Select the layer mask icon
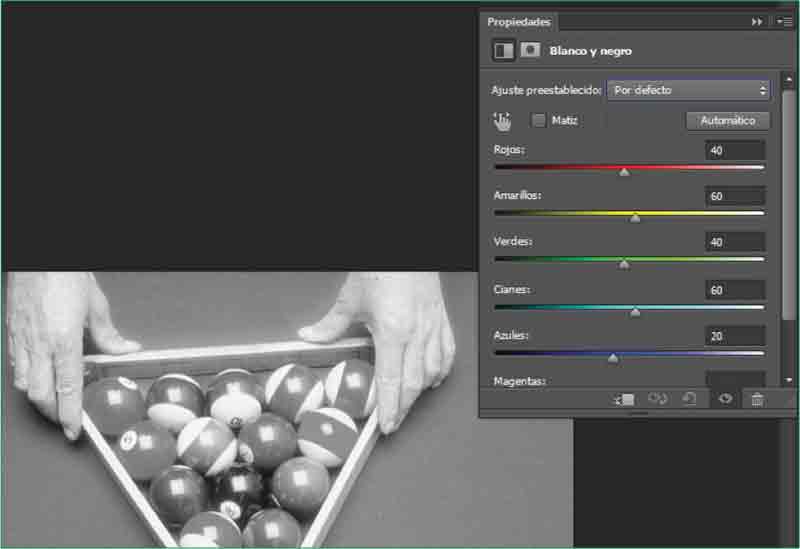The height and width of the screenshot is (549, 800). point(530,50)
